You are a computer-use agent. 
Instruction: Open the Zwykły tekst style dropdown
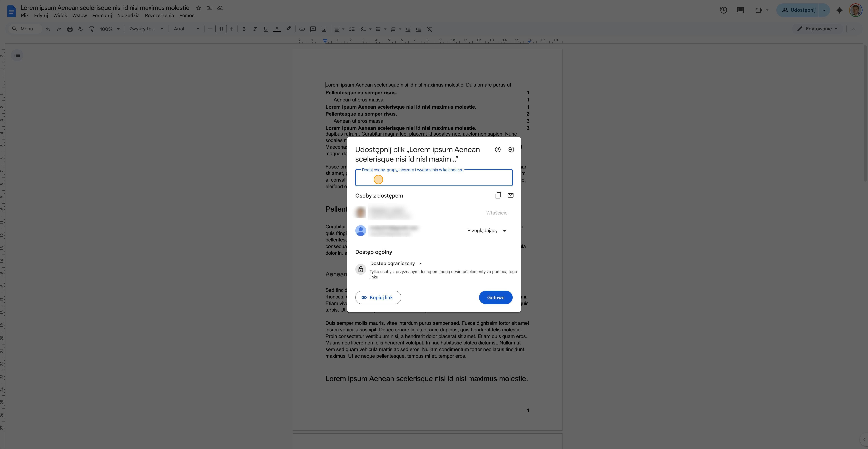click(x=146, y=29)
